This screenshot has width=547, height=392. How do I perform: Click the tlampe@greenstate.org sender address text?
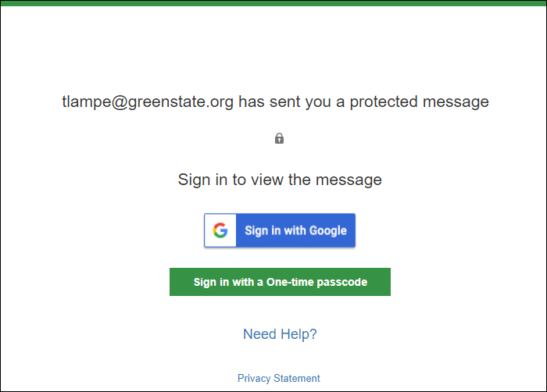pos(148,102)
